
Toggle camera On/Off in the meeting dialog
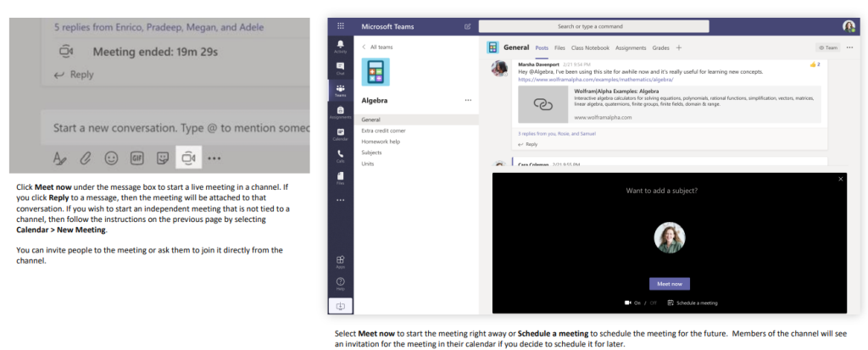pyautogui.click(x=641, y=303)
